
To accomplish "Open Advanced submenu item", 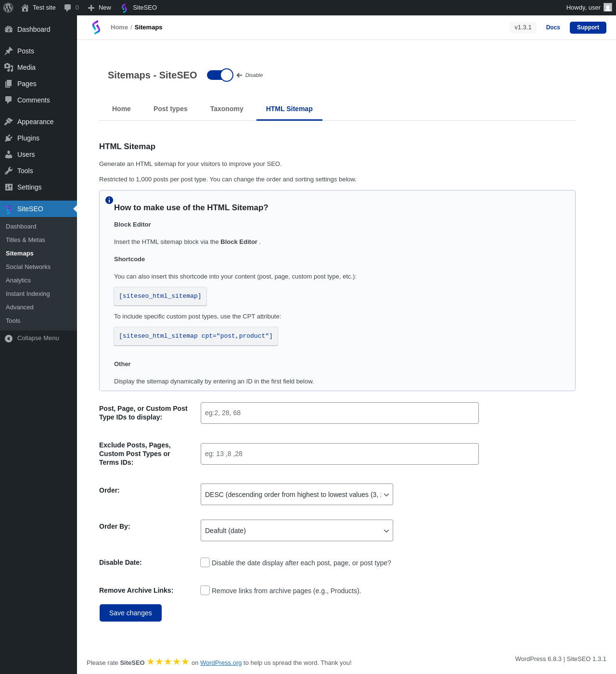I will (20, 307).
